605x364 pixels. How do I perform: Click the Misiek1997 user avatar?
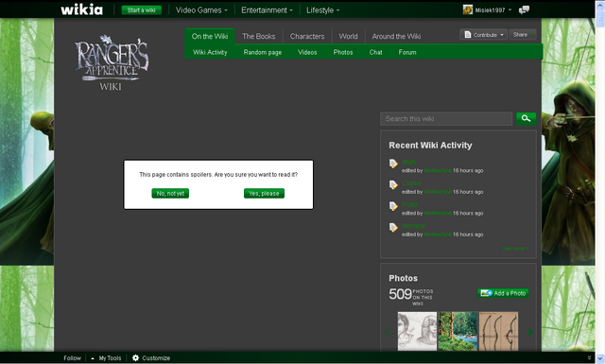[468, 10]
